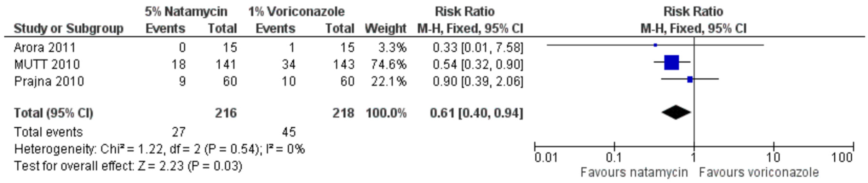868x183 pixels.
Task: Click the Prajna 2010 study label
Action: 49,81
